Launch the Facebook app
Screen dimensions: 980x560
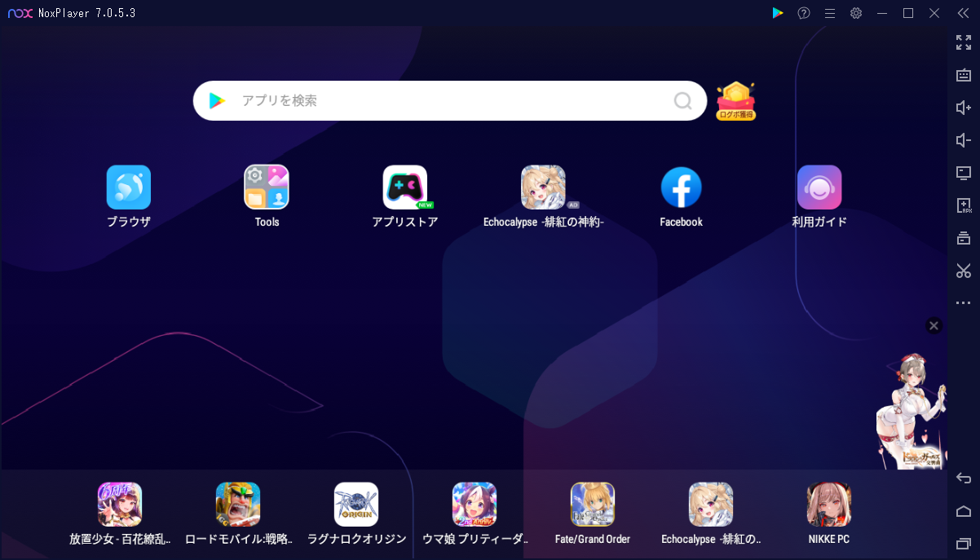pyautogui.click(x=681, y=187)
